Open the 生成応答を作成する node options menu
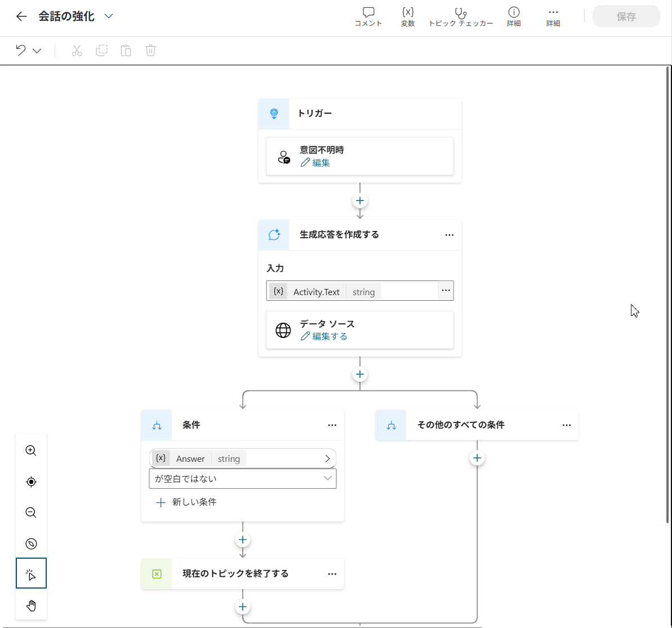Screen dimensions: 672x628 click(449, 235)
